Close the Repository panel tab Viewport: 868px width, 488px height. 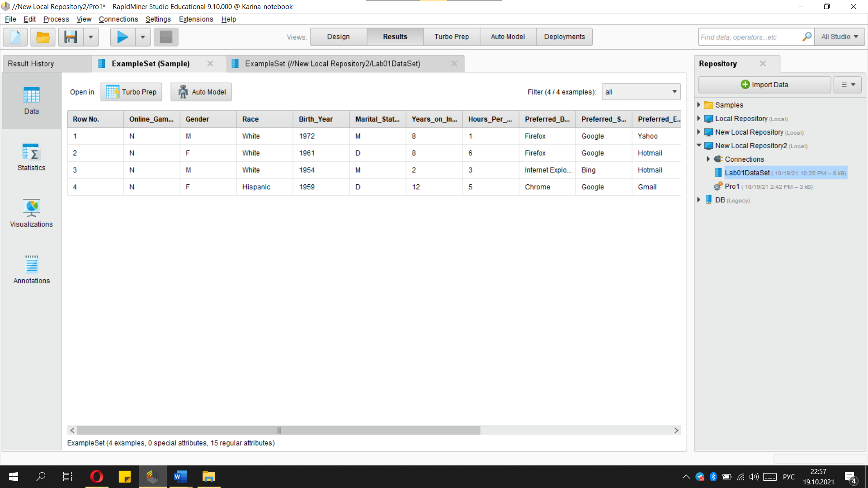[x=763, y=64]
